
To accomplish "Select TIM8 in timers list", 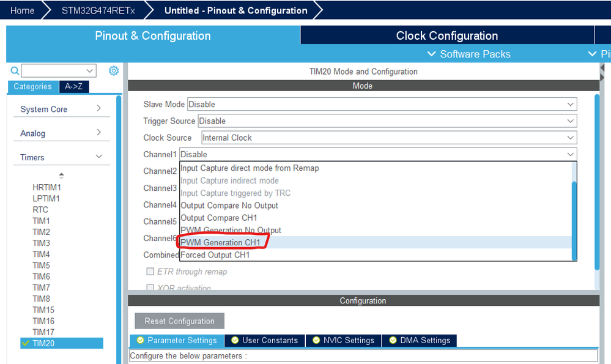I will click(x=42, y=299).
